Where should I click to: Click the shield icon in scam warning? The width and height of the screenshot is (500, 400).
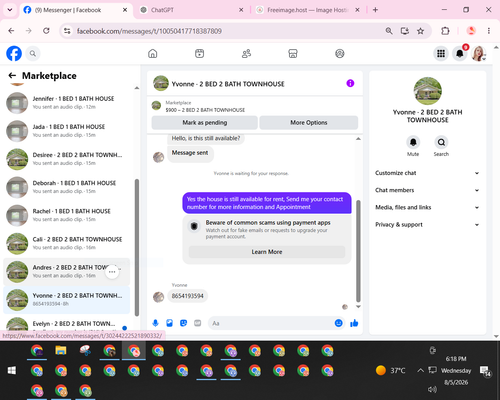click(194, 227)
